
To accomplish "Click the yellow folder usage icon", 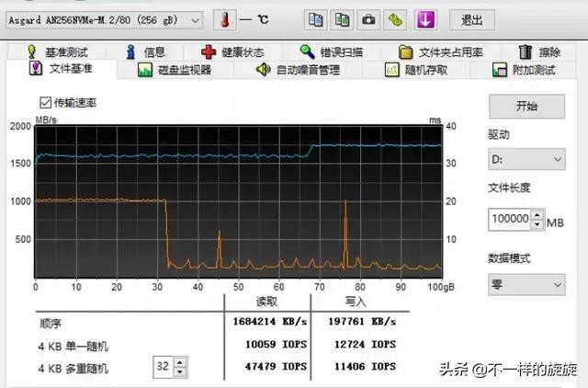I will [x=405, y=52].
